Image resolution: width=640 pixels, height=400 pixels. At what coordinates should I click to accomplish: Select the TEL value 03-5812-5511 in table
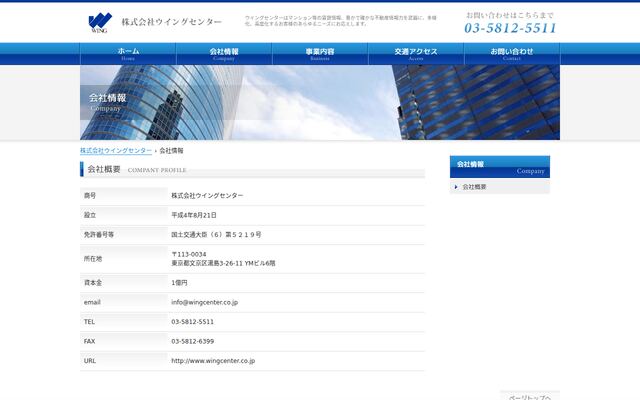coord(192,322)
